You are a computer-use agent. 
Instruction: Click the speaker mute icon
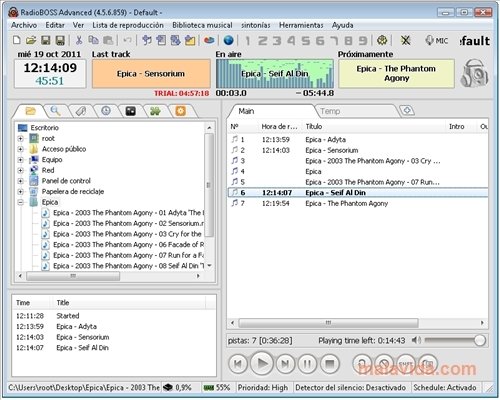coord(416,340)
